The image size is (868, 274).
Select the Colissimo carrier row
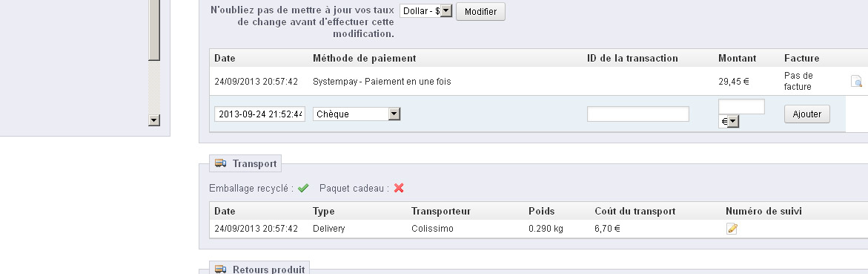pyautogui.click(x=539, y=229)
